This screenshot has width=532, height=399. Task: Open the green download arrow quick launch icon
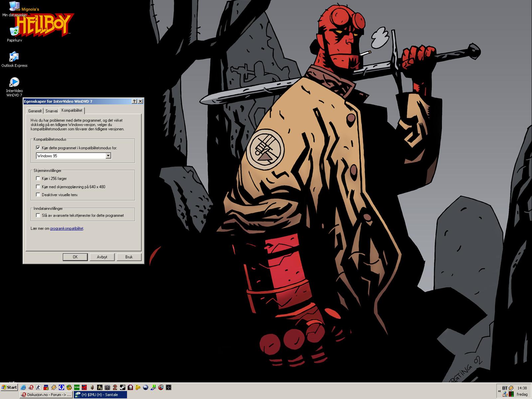(153, 387)
